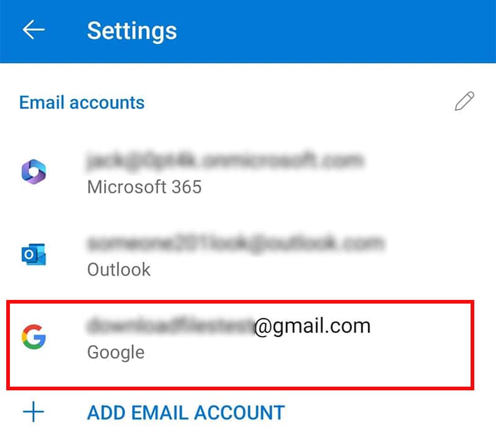
Task: Tap the pencil edit icon beside Email accounts
Action: (x=464, y=102)
